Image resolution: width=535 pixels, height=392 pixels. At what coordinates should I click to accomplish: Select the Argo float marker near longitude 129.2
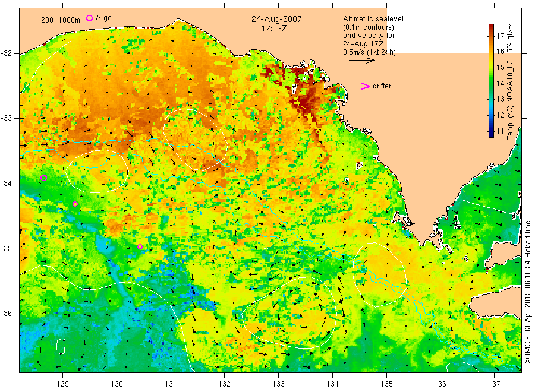coord(75,204)
